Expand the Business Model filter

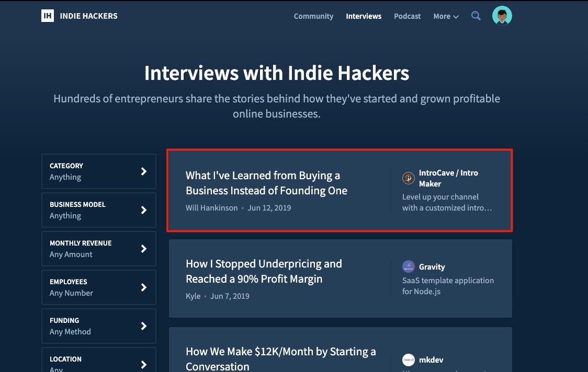point(143,210)
